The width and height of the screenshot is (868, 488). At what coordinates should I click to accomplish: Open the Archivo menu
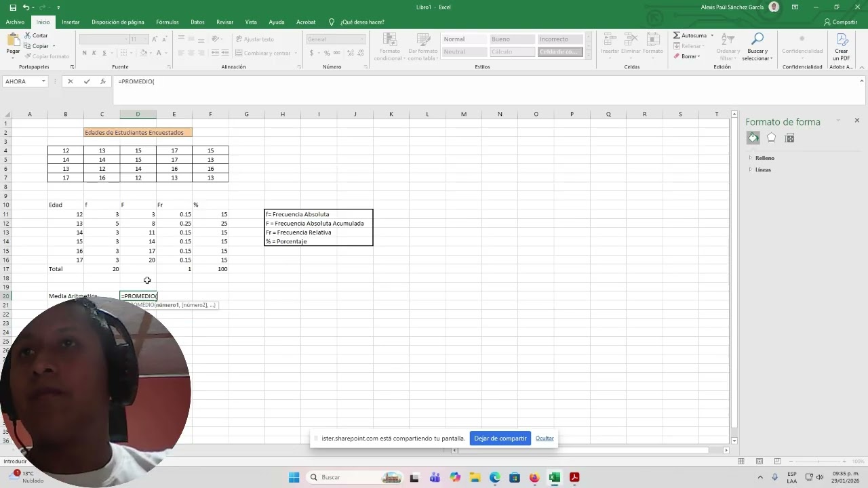coord(15,22)
